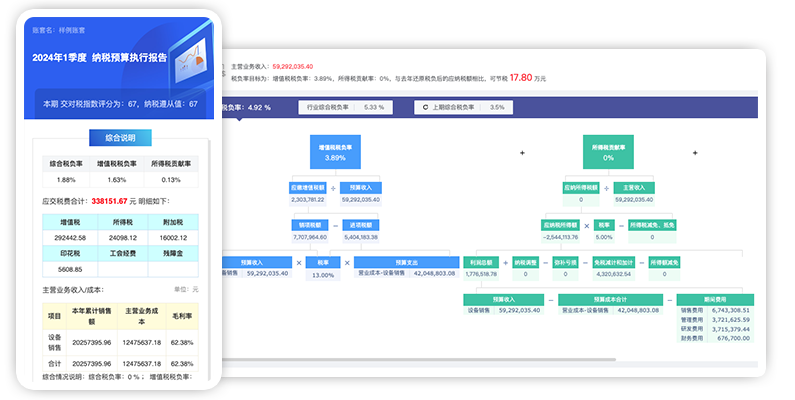Select the green 主营收入 node
This screenshot has width=795, height=400.
point(634,188)
